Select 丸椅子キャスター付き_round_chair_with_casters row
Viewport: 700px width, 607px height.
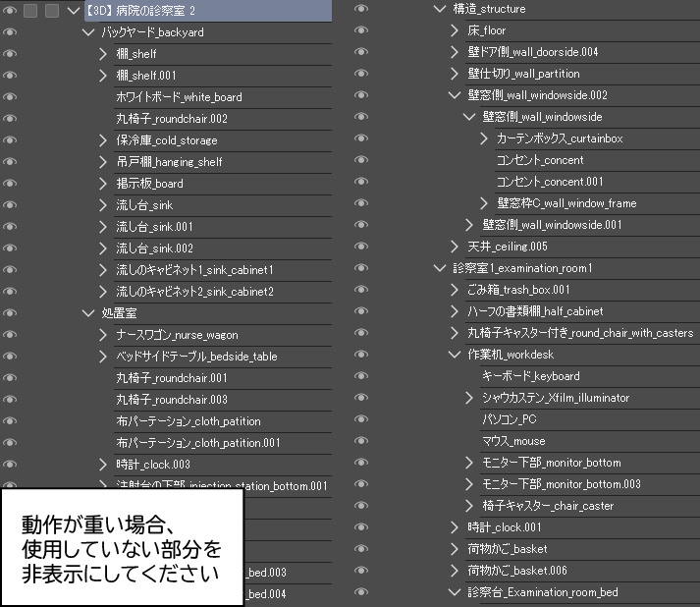[x=582, y=333]
